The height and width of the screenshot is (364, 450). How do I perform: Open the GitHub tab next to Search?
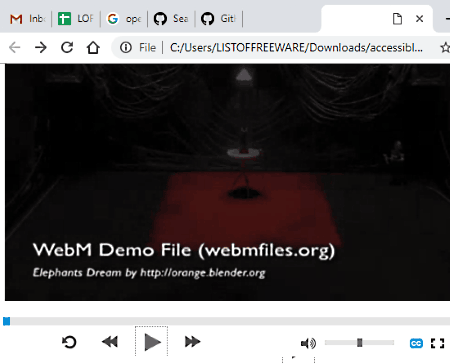pyautogui.click(x=218, y=19)
